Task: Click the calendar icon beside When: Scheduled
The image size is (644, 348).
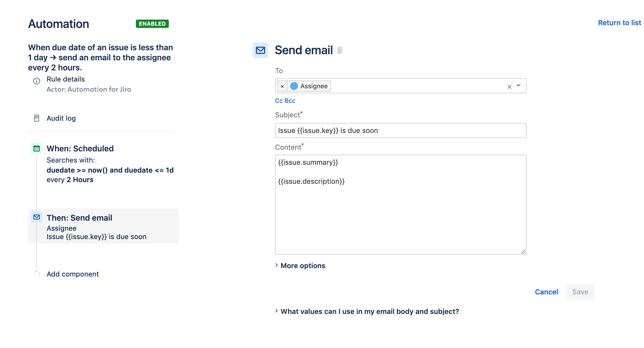Action: [x=36, y=148]
